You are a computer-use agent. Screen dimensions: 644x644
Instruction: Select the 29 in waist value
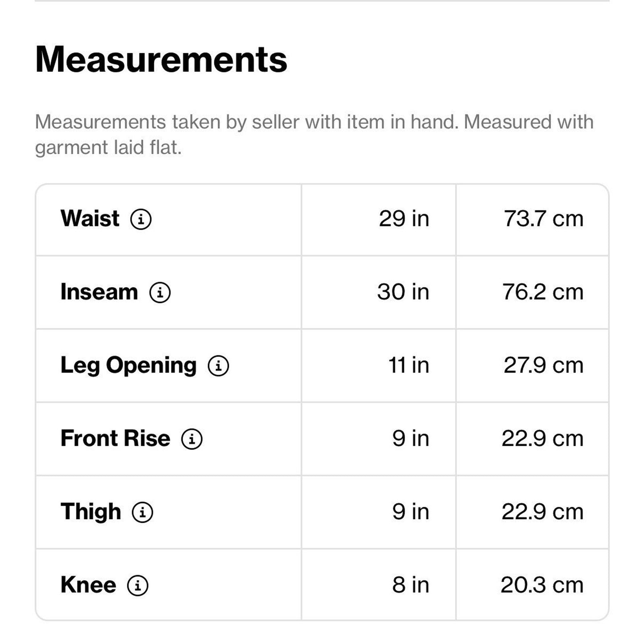point(404,219)
